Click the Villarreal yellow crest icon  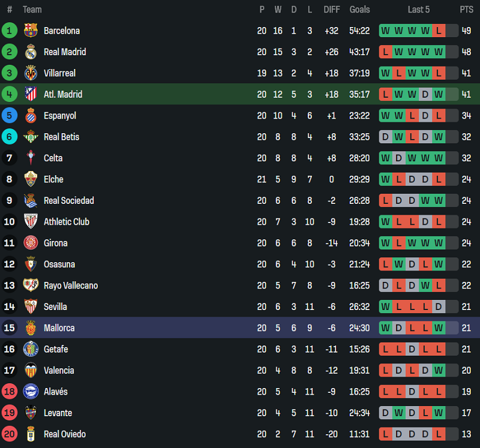click(x=31, y=73)
